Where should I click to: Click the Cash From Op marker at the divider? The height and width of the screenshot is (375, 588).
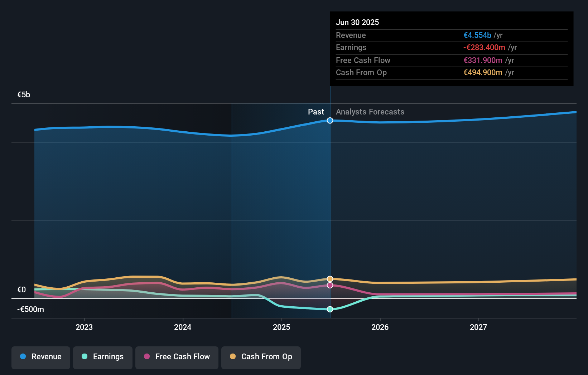(x=330, y=278)
